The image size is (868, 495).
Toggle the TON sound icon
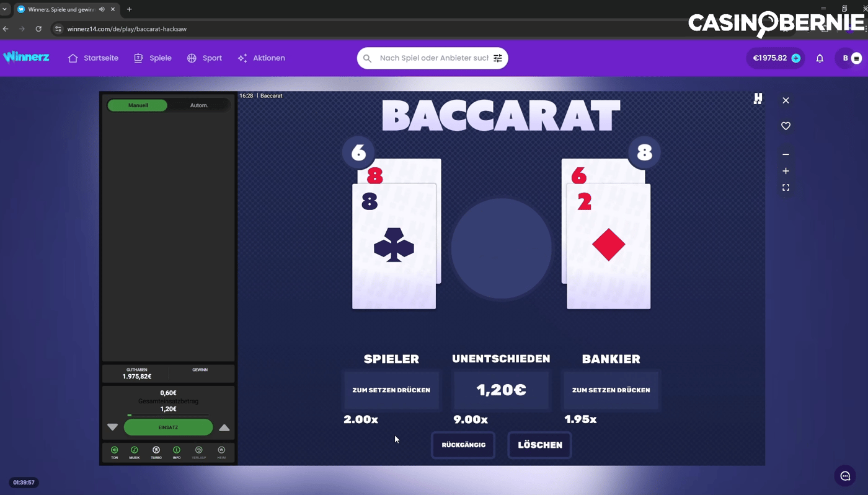[114, 450]
